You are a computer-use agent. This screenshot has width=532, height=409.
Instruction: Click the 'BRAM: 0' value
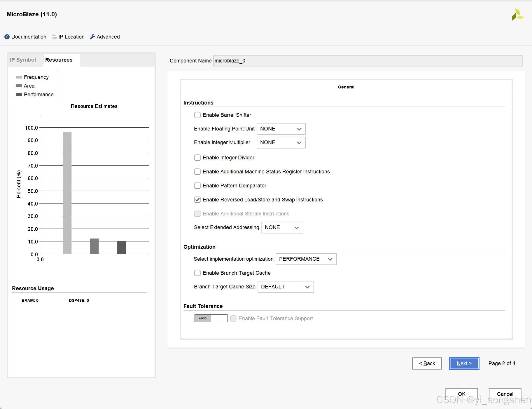pyautogui.click(x=30, y=300)
